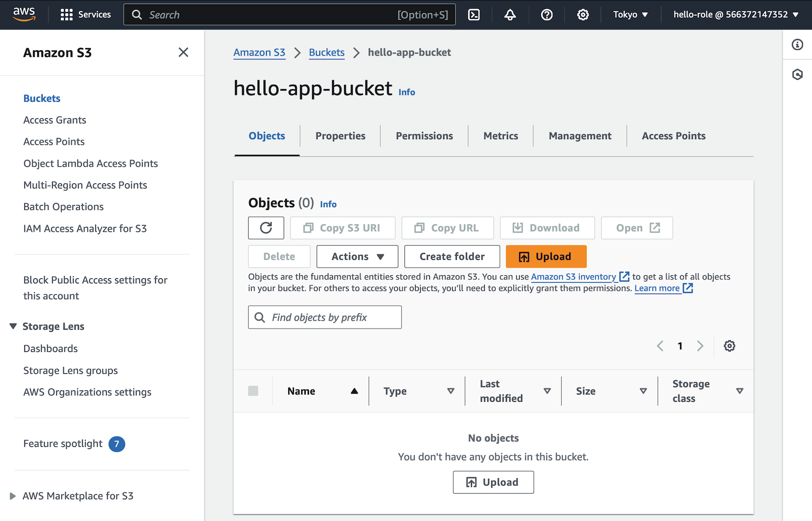Go to previous page of objects
Viewport: 812px width, 521px height.
click(660, 346)
